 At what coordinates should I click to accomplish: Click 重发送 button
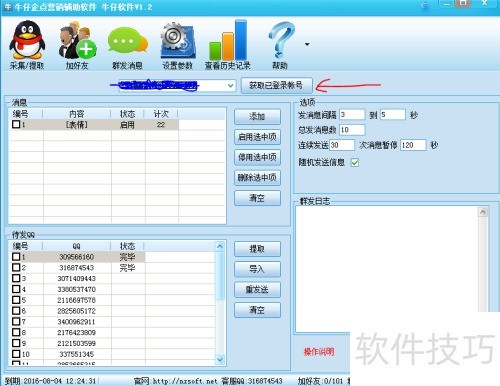(257, 289)
